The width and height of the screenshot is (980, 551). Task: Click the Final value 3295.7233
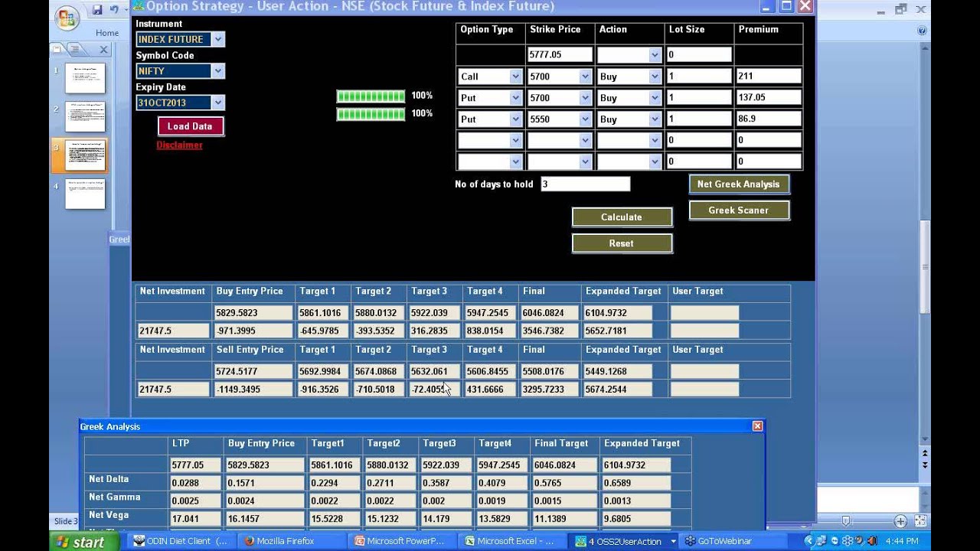[550, 390]
